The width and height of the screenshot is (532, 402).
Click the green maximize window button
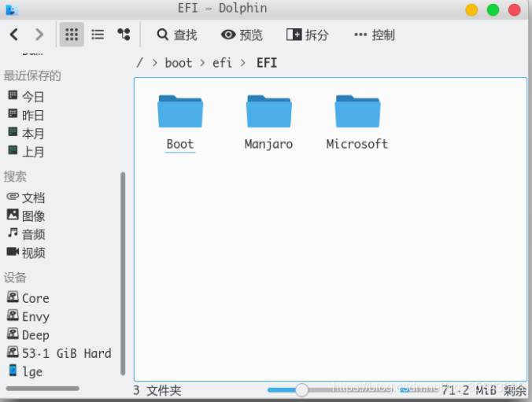pyautogui.click(x=493, y=10)
